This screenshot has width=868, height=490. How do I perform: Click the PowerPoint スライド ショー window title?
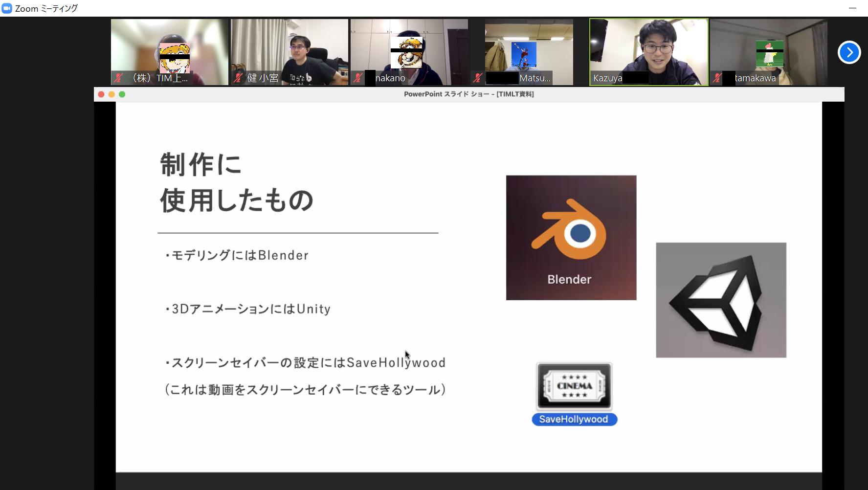coord(469,94)
